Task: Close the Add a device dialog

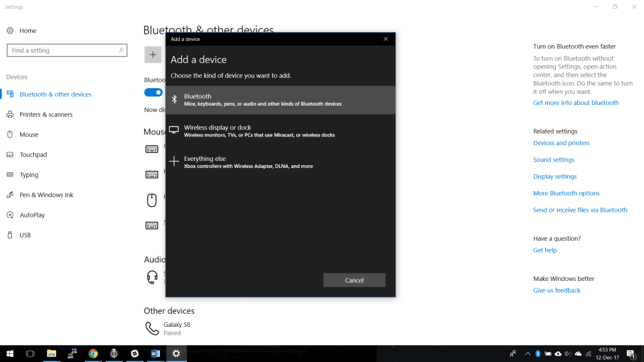Action: 386,39
